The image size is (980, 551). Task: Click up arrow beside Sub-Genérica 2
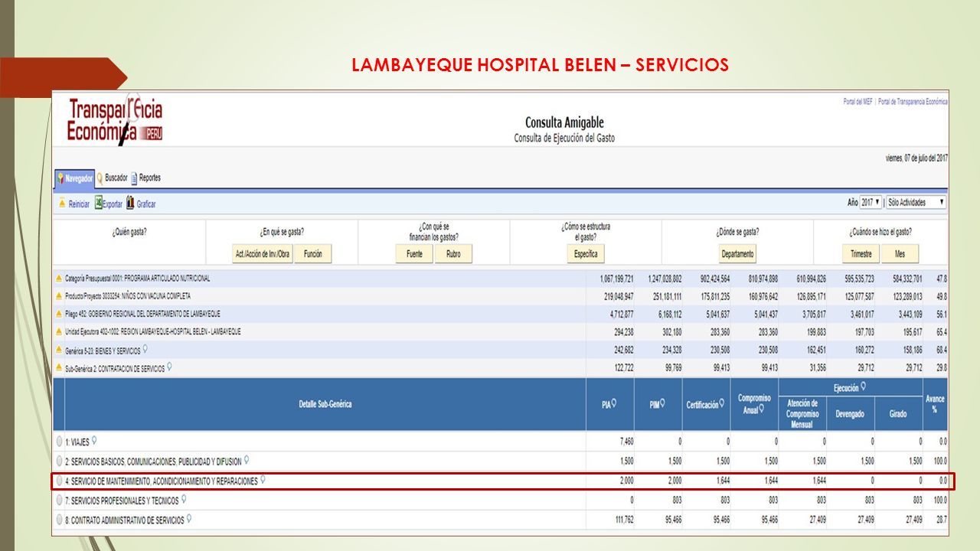pos(59,367)
